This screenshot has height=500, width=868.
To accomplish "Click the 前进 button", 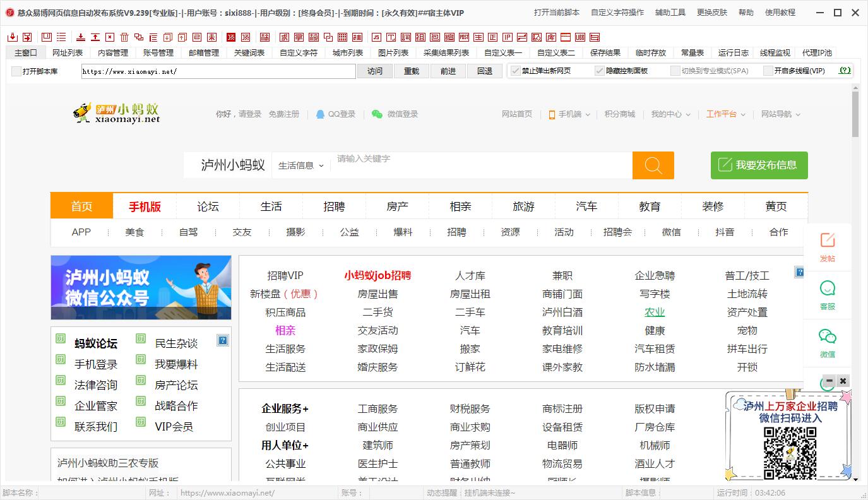I will coord(448,71).
